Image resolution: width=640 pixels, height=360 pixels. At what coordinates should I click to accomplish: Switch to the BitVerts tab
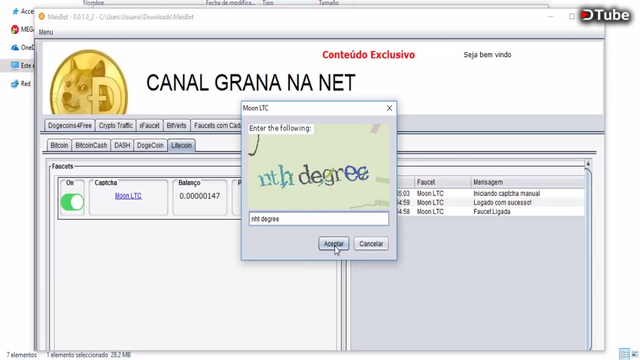point(176,126)
